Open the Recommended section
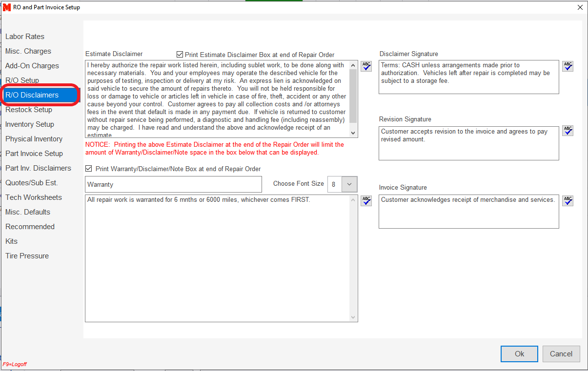588x371 pixels. click(x=30, y=227)
